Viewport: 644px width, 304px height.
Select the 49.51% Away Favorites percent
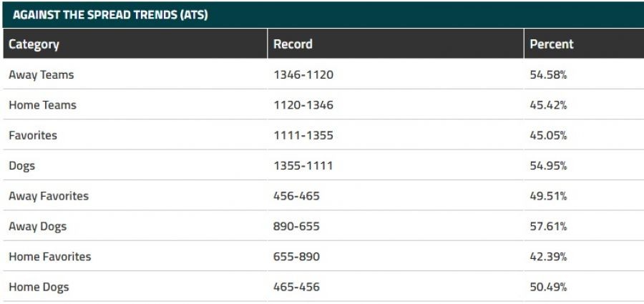point(548,196)
